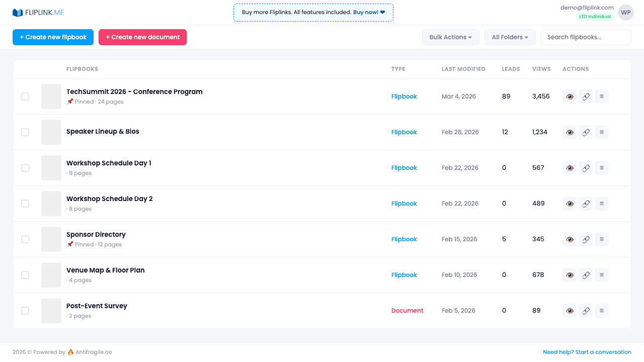Select the checkbox for TechSummit 2026
Screen dimensions: 644x362
point(25,96)
